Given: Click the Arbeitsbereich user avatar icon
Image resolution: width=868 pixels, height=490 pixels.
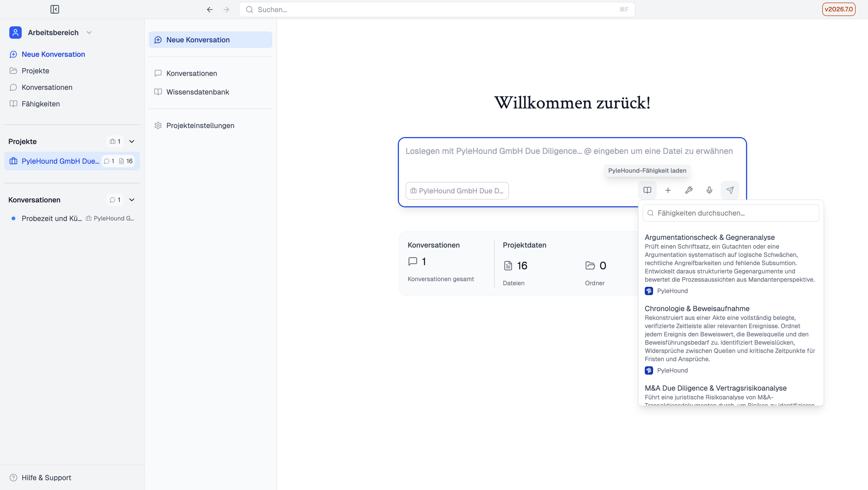Looking at the screenshot, I should pos(16,33).
